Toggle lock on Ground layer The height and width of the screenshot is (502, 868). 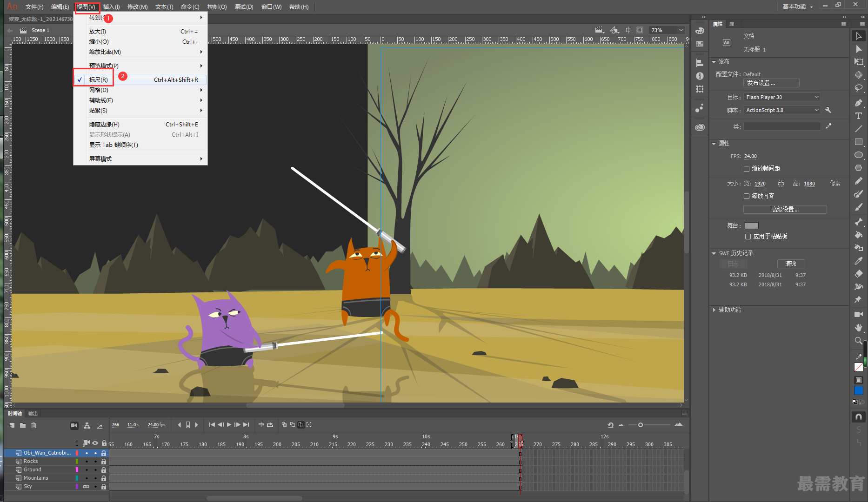click(104, 469)
